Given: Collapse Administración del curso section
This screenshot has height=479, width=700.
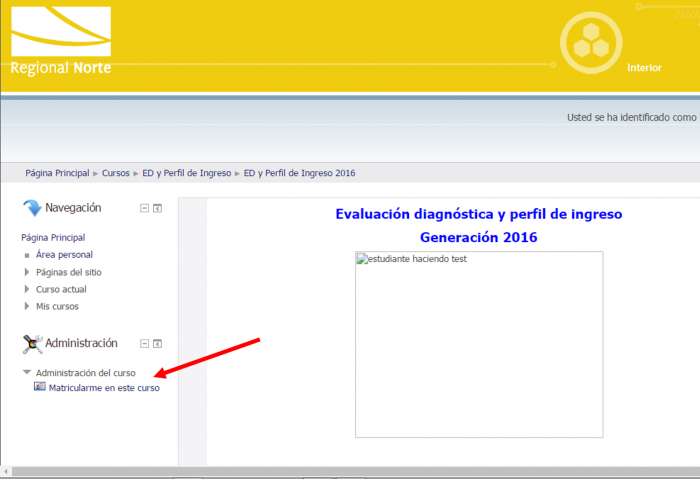Looking at the screenshot, I should pos(27,372).
